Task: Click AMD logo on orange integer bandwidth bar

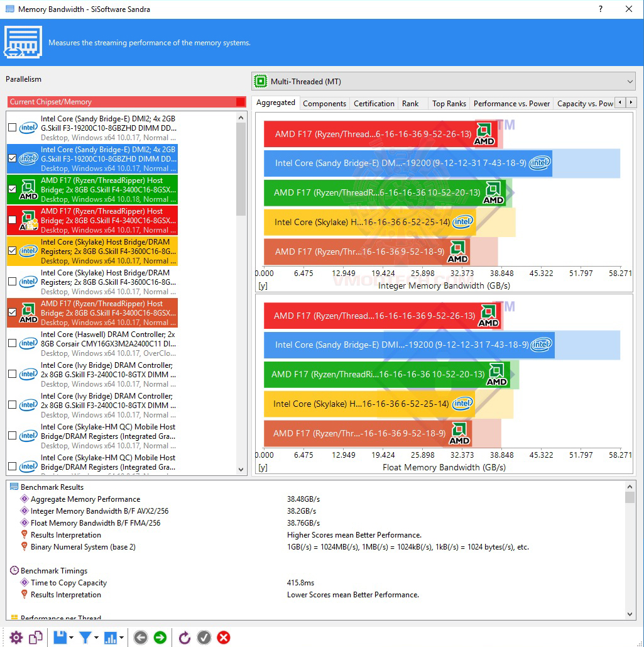Action: (x=457, y=252)
